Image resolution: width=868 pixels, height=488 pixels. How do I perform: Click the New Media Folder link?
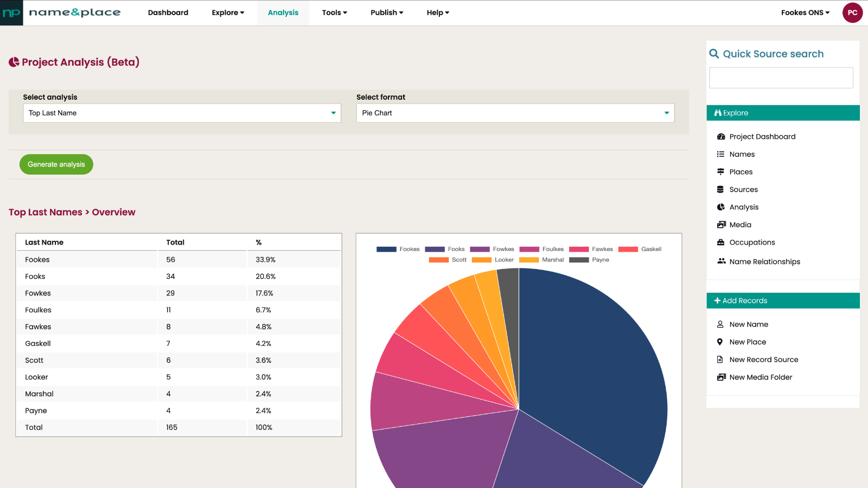761,377
